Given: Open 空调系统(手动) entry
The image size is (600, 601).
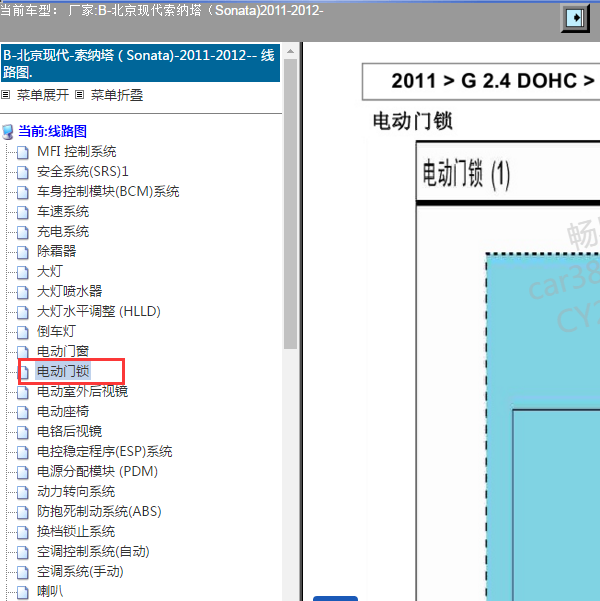Looking at the screenshot, I should [80, 571].
